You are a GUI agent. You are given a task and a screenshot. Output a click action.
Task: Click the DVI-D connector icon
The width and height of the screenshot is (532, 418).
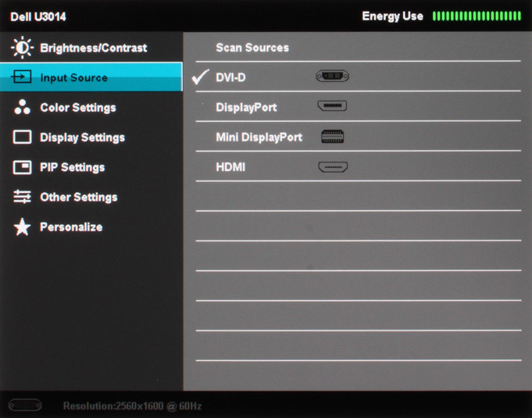click(x=332, y=76)
